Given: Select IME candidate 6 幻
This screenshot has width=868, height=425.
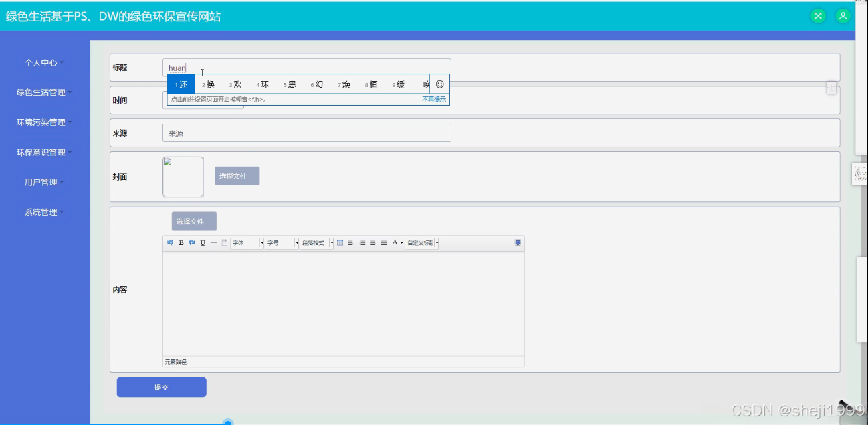Looking at the screenshot, I should (317, 84).
